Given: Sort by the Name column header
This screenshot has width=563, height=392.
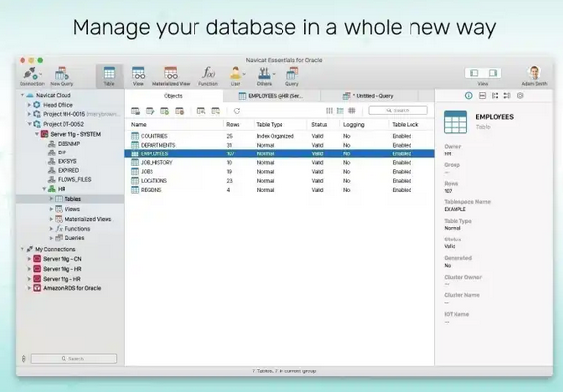Looking at the screenshot, I should [x=139, y=124].
